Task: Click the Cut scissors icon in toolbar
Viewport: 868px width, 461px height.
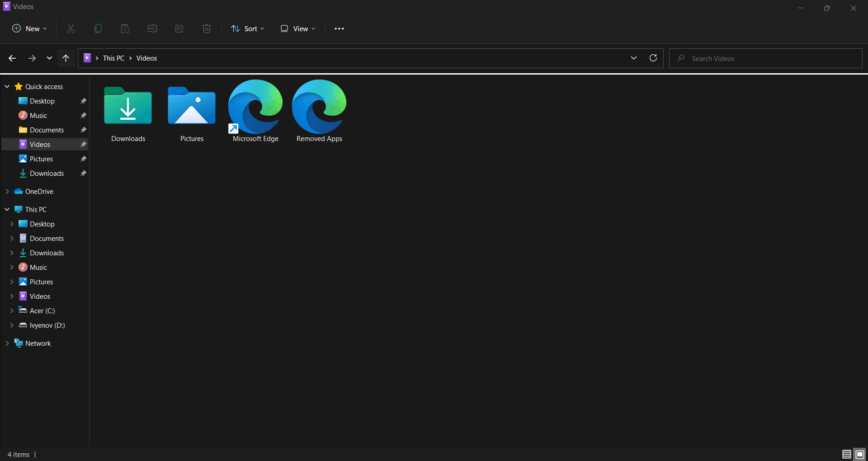Action: click(71, 28)
